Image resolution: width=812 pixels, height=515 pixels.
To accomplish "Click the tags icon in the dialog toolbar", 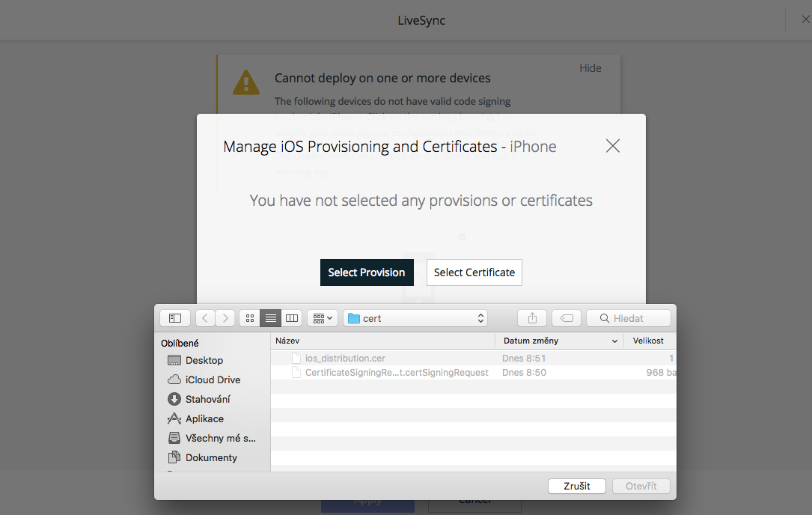I will pos(567,317).
